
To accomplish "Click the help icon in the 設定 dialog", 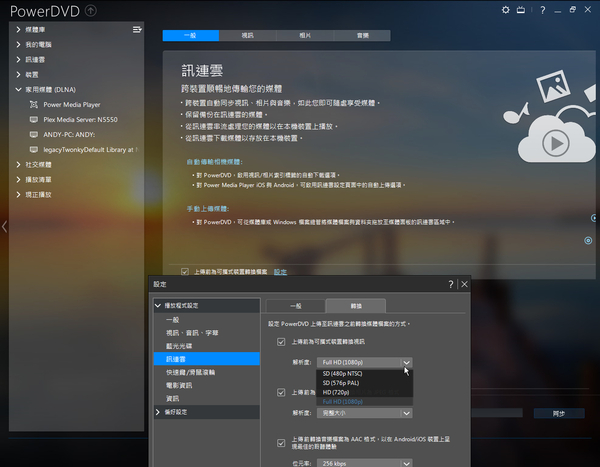I will [x=451, y=284].
